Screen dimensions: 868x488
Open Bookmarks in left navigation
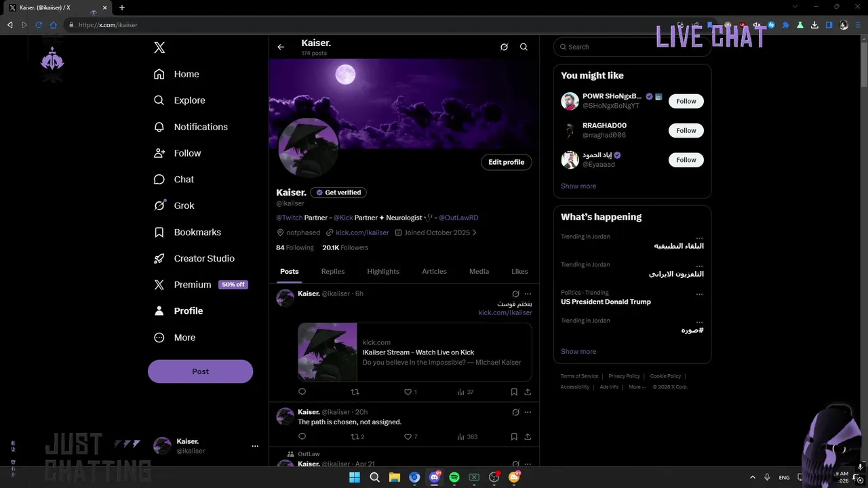(188, 232)
